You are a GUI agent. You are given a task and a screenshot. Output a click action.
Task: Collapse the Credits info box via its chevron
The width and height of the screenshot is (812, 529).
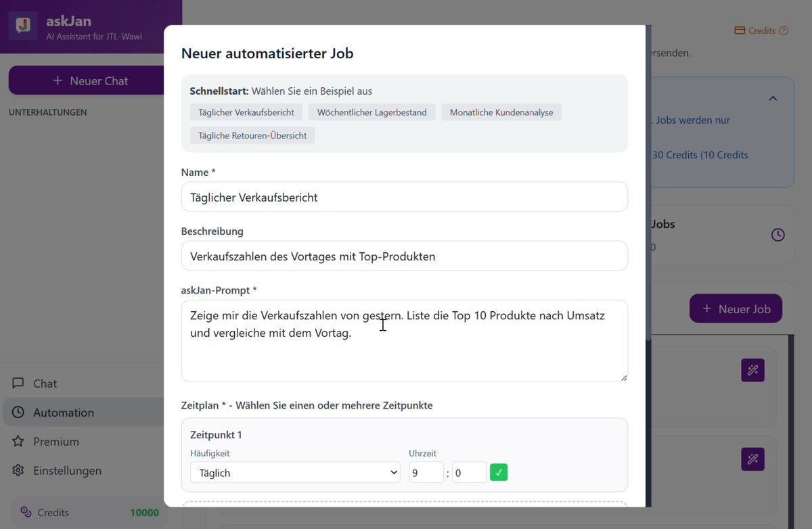(x=773, y=98)
